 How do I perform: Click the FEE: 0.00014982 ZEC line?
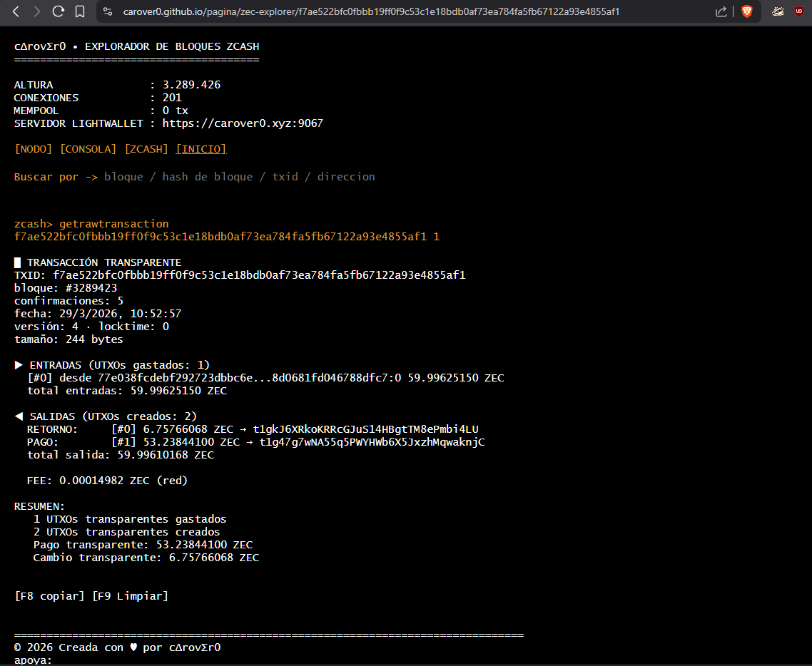(107, 481)
